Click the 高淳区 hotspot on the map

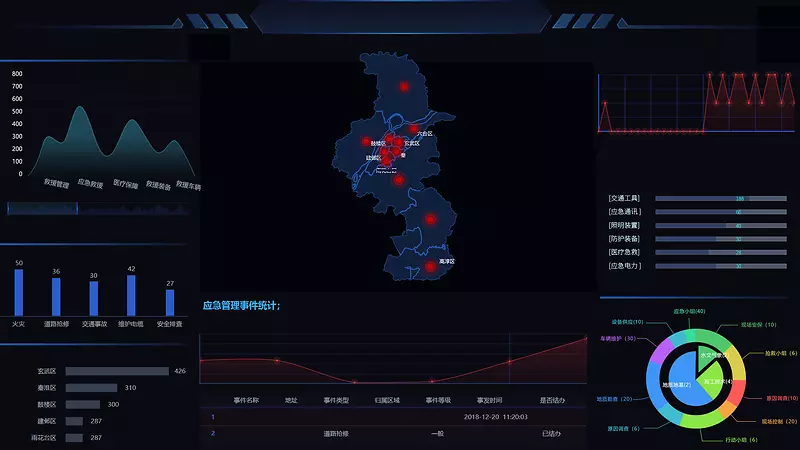pyautogui.click(x=430, y=267)
